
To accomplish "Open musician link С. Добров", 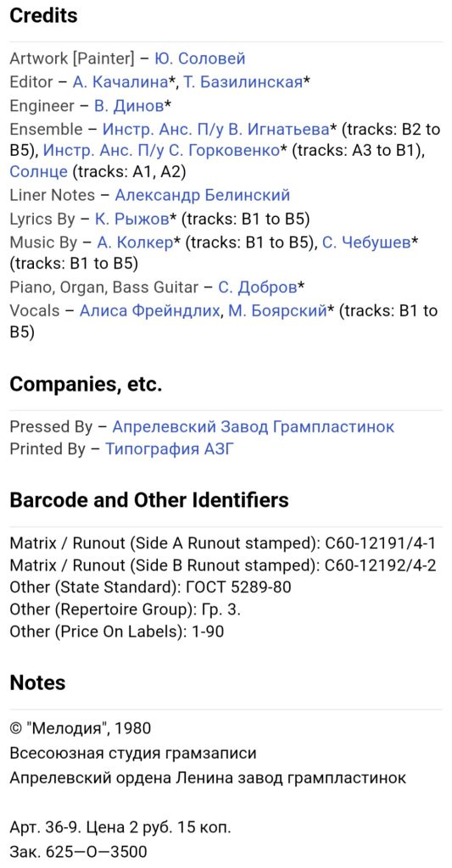I will point(258,287).
